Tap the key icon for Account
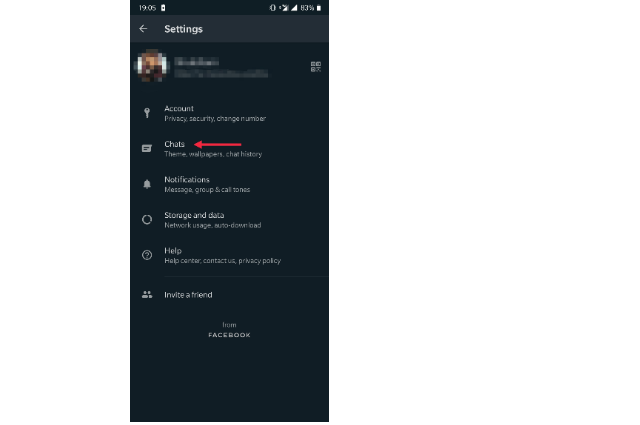The image size is (640, 425). click(147, 113)
